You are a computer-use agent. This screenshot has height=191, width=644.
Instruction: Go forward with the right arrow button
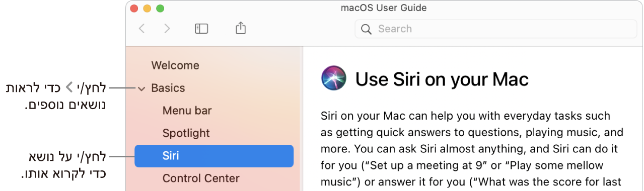167,29
